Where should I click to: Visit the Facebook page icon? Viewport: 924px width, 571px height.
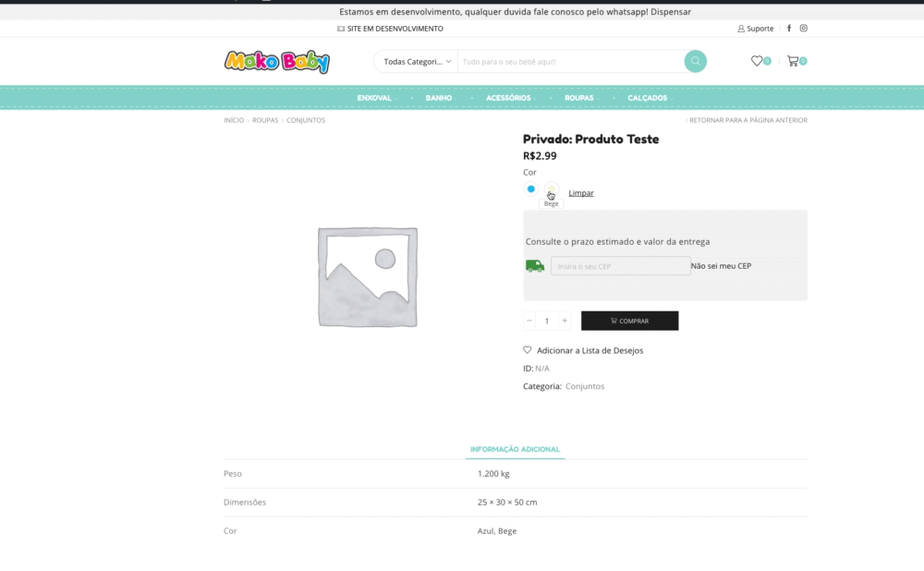pyautogui.click(x=789, y=29)
